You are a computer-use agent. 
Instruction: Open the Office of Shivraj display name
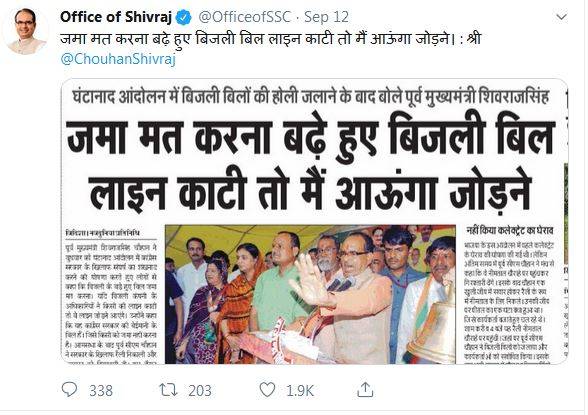[116, 17]
